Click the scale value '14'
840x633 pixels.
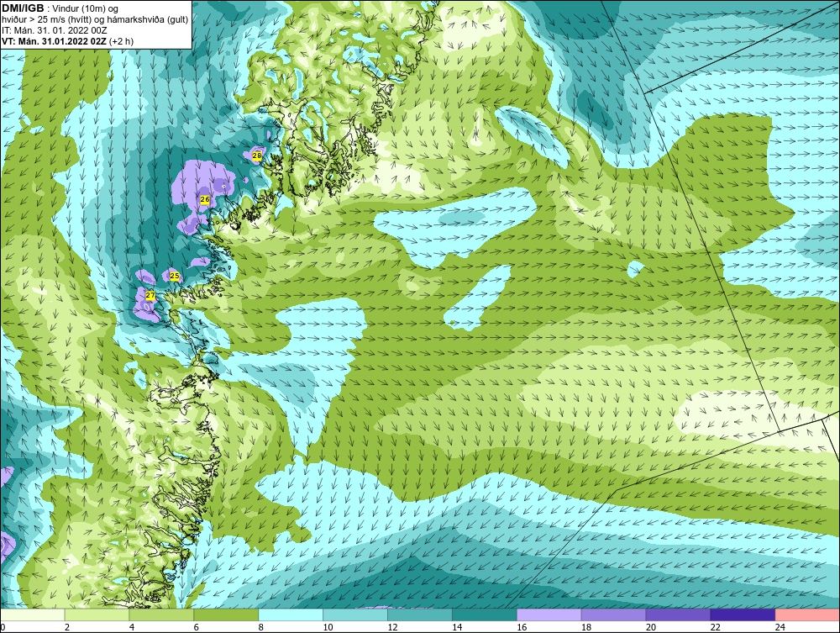457,627
